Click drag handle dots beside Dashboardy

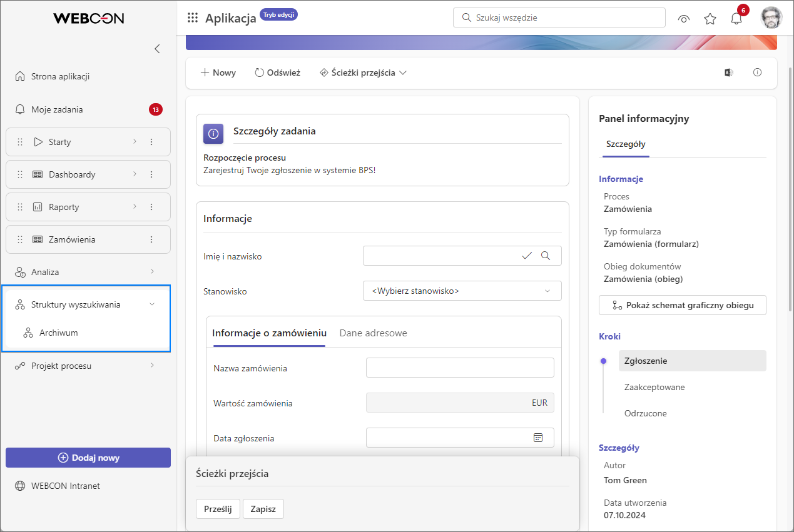pyautogui.click(x=20, y=174)
